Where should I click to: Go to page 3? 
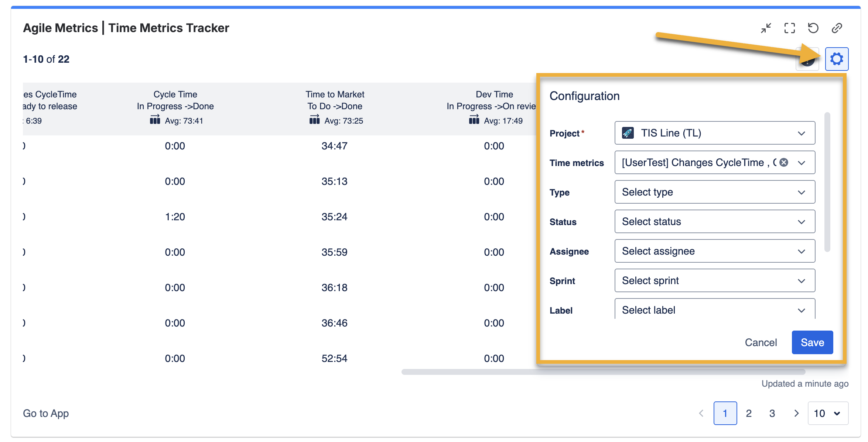click(772, 413)
